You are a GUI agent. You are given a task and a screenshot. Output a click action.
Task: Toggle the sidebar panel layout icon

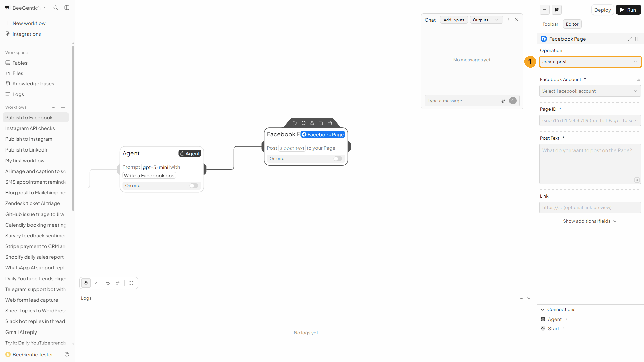[x=67, y=8]
